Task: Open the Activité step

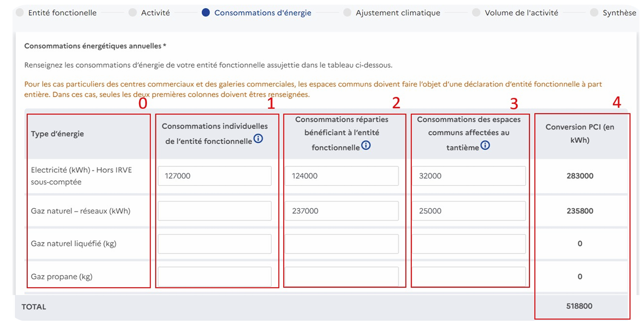Action: coord(155,13)
